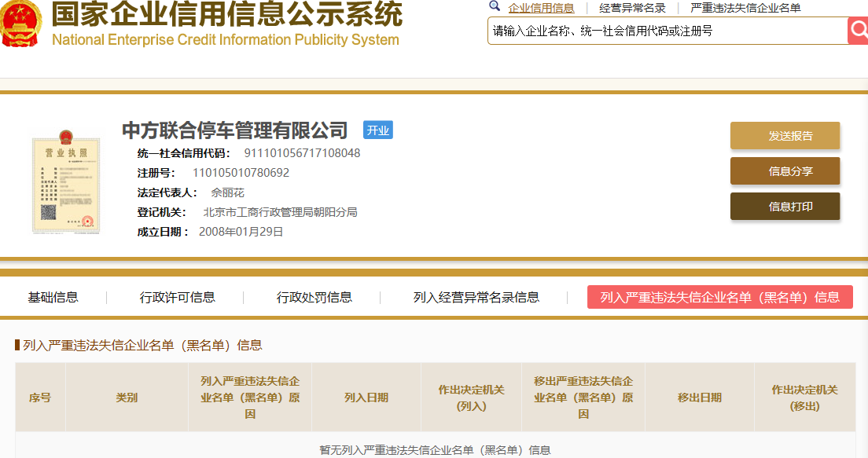The image size is (868, 458).
Task: Click the 信息分享 button
Action: point(785,171)
